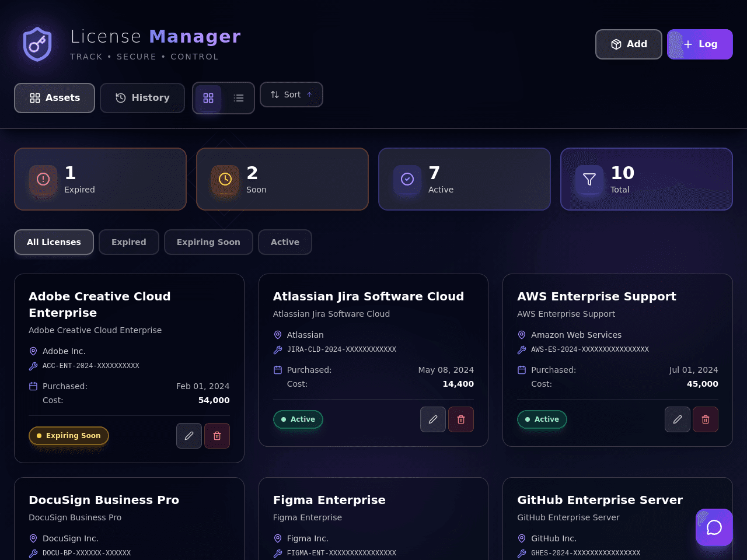
Task: Click the Active badge on Jira card
Action: (298, 419)
